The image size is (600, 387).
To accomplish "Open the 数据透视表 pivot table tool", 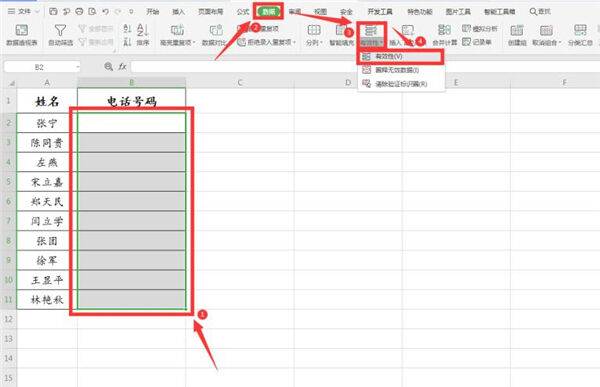I will pyautogui.click(x=21, y=34).
